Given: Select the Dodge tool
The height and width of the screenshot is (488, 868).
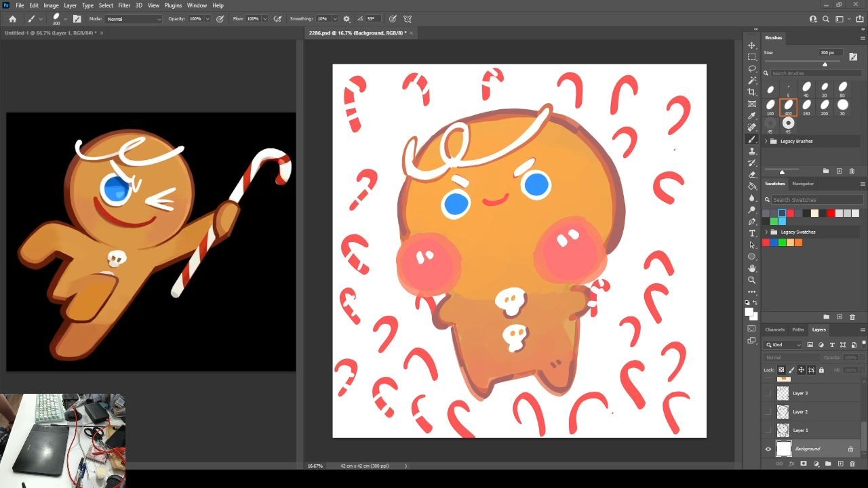Looking at the screenshot, I should coord(751,209).
